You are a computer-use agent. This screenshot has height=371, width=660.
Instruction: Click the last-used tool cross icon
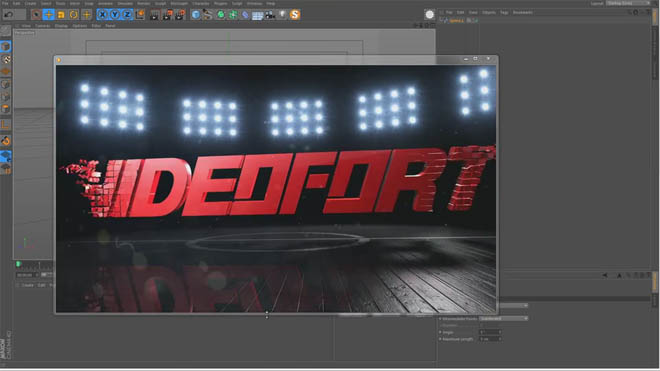click(86, 15)
